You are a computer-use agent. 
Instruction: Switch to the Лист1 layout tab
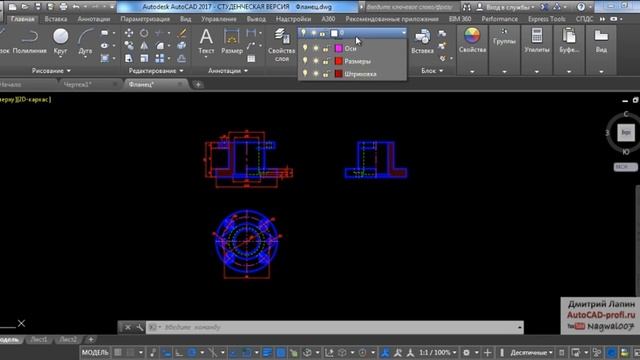point(39,340)
